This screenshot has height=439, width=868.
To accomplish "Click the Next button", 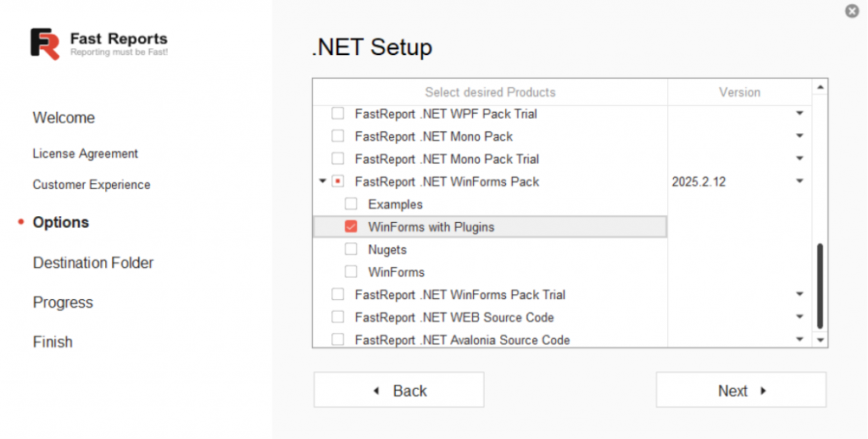I will [741, 391].
